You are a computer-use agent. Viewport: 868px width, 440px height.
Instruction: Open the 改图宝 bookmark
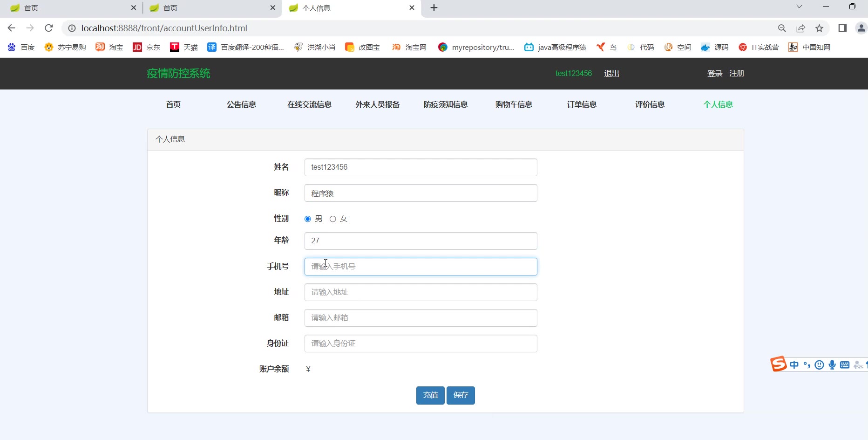(363, 47)
